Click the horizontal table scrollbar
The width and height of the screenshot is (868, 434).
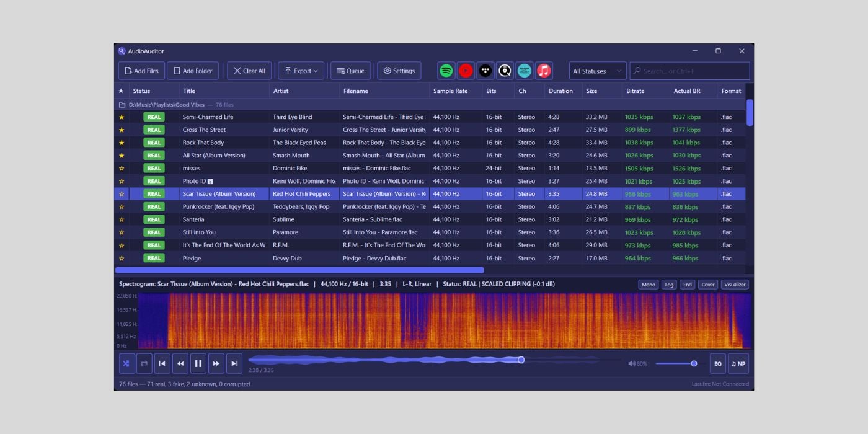(299, 270)
